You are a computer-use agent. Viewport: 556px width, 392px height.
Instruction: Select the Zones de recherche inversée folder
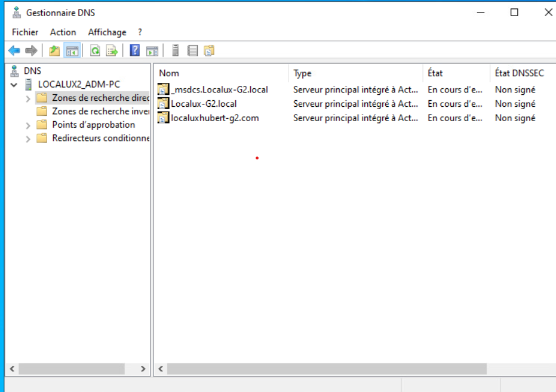click(100, 112)
